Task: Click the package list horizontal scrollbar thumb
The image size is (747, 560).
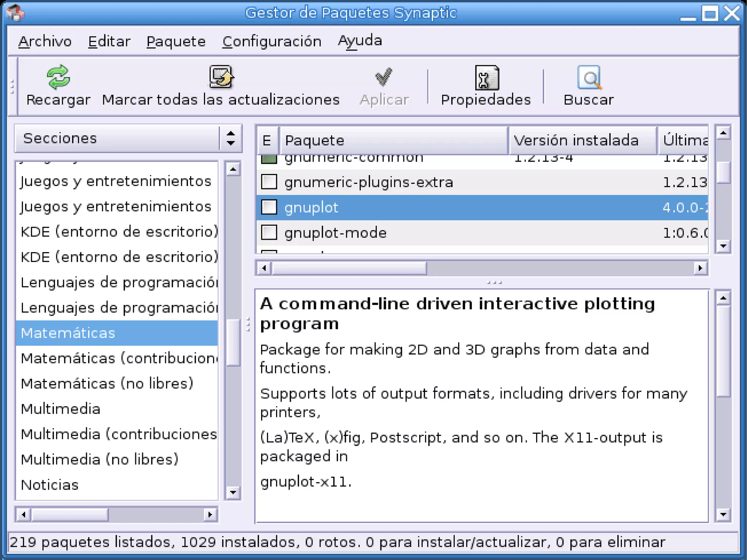Action: click(x=349, y=269)
